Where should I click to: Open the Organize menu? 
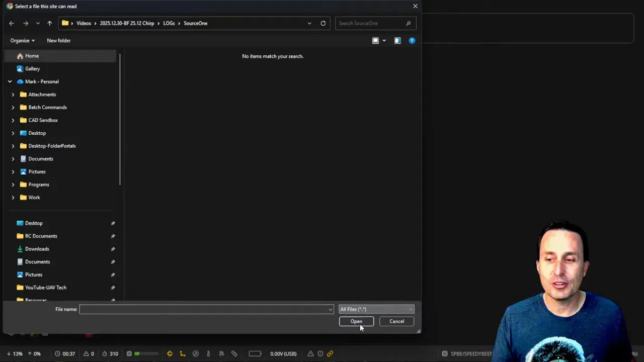tap(23, 40)
